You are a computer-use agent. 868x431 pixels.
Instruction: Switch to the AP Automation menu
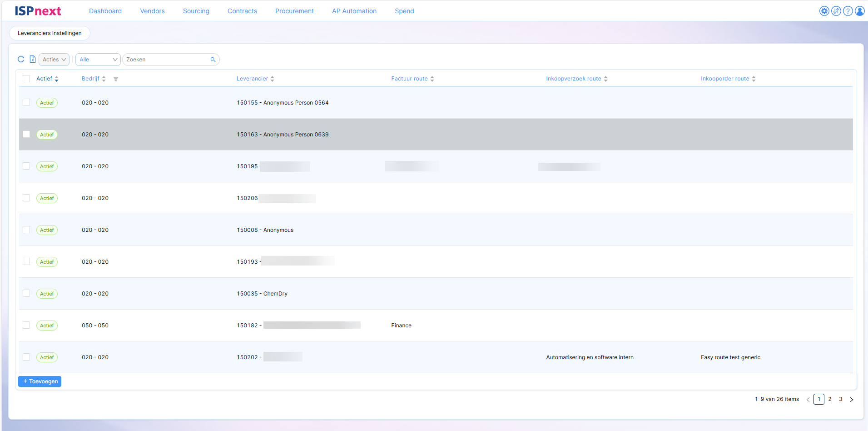pyautogui.click(x=354, y=11)
